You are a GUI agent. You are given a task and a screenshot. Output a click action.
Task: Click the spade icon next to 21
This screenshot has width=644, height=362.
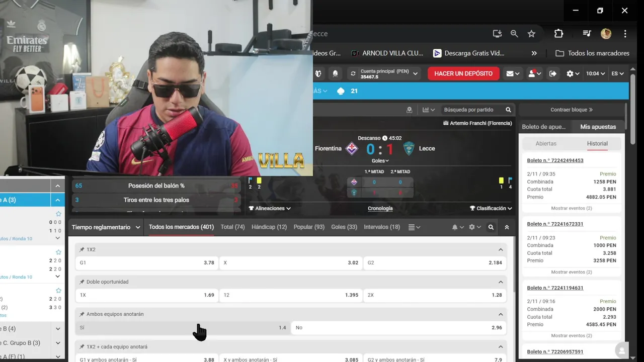341,91
